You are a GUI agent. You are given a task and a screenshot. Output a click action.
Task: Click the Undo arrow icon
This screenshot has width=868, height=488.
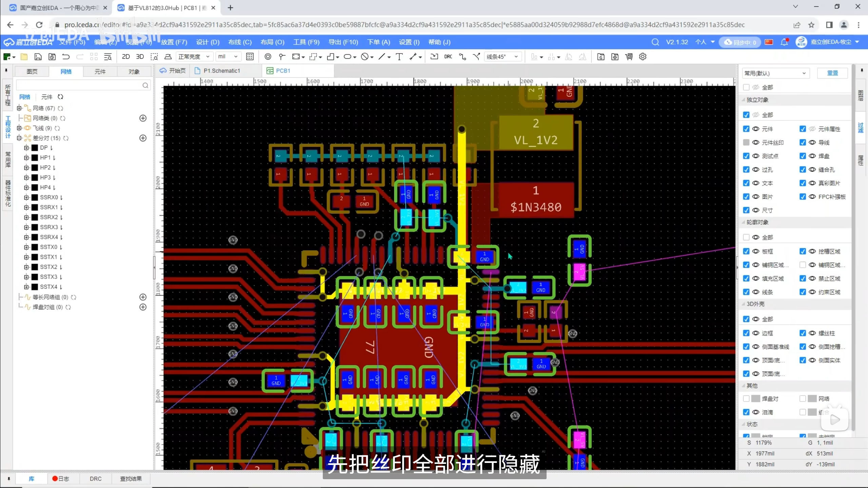66,57
